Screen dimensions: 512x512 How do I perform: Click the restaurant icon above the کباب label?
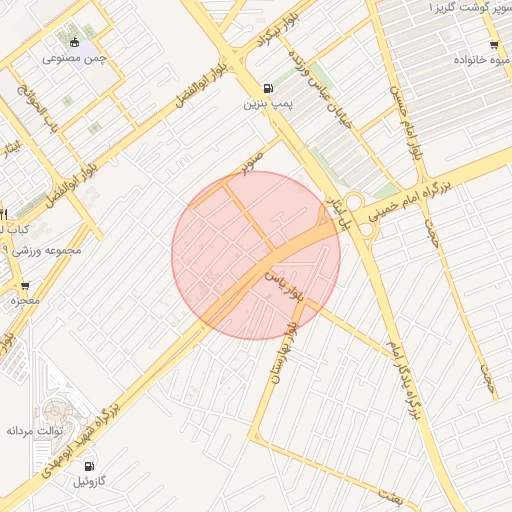click(3, 214)
